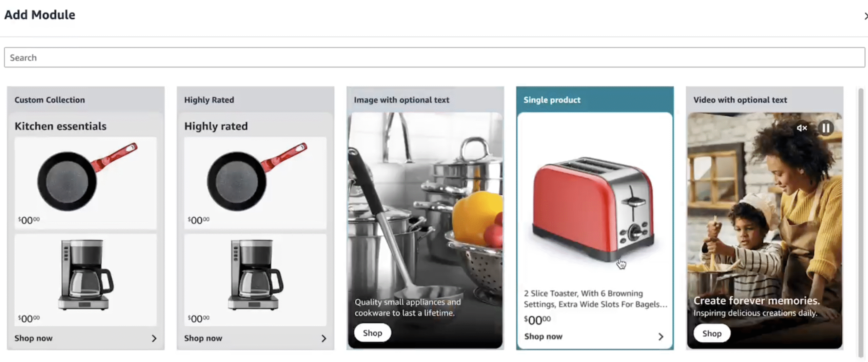Click the Highly Rated Shop now chevron
Screen dimensions: 868x362
[324, 338]
